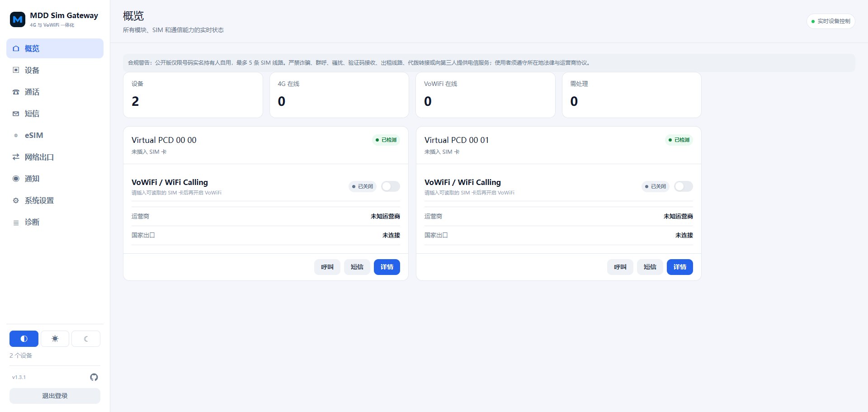Open the 通知 page
The height and width of the screenshot is (412, 868).
pos(55,179)
